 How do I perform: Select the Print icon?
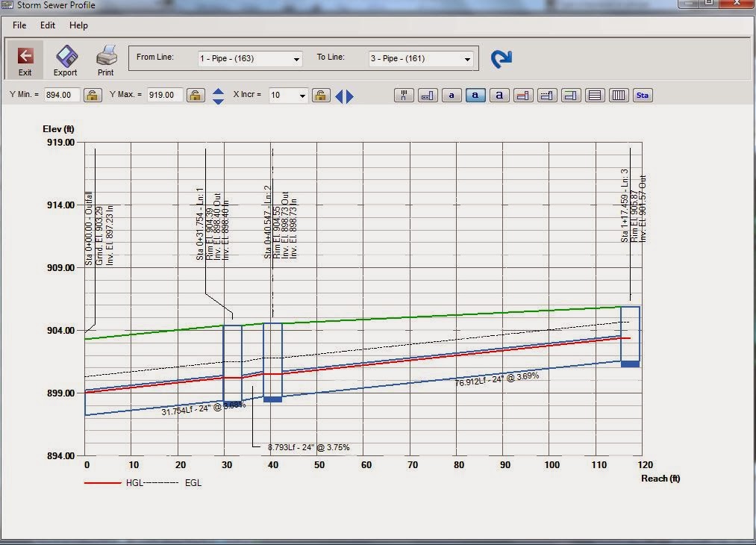click(x=104, y=60)
